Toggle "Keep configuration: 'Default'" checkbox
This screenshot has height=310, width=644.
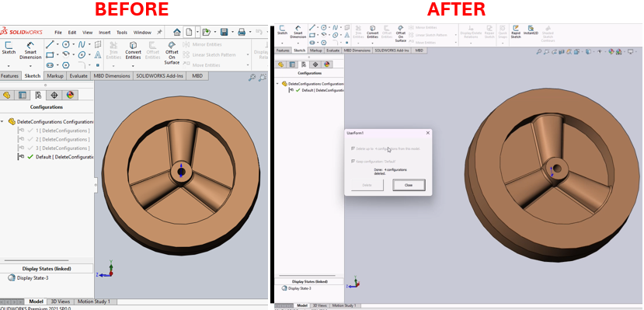coord(353,162)
